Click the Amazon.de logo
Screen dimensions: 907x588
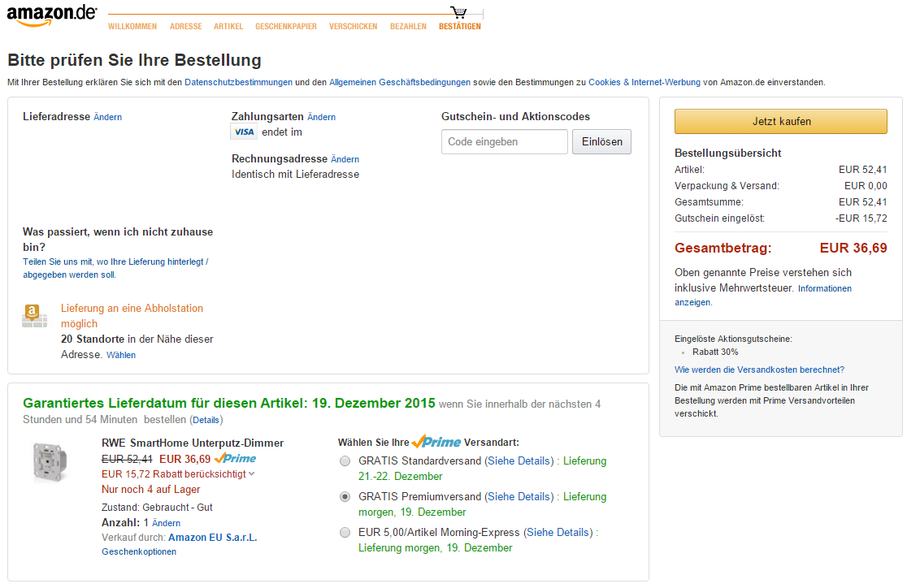tap(51, 15)
